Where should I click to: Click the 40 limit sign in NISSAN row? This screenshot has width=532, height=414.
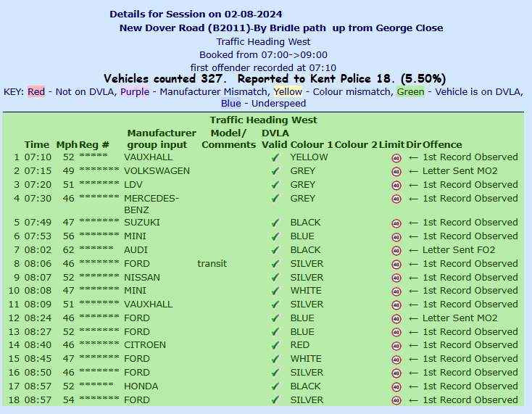[x=396, y=278]
